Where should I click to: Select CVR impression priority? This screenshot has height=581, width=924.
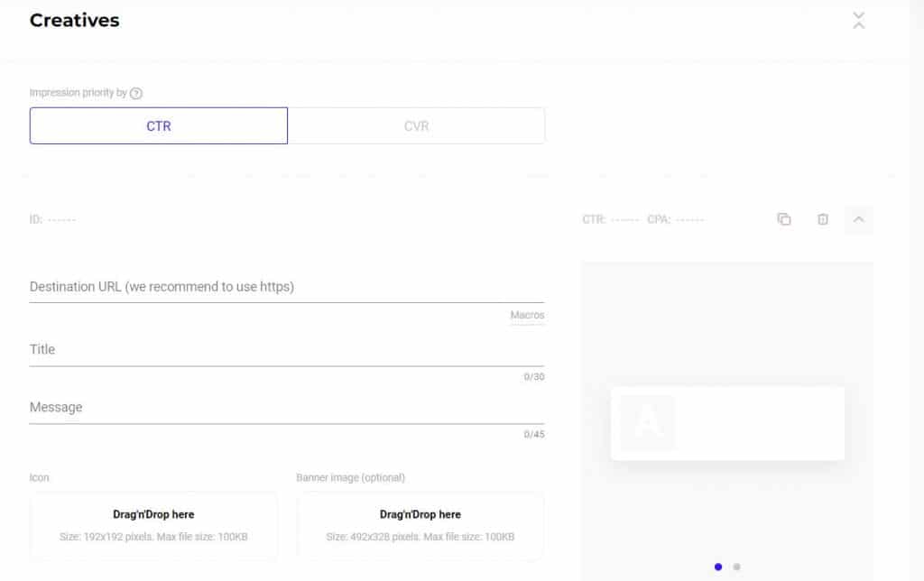tap(416, 125)
